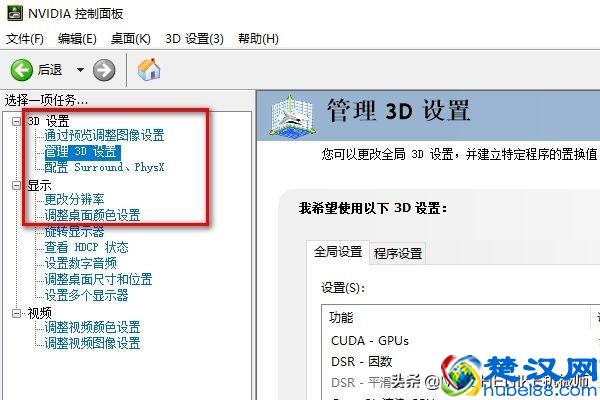This screenshot has width=600, height=400.
Task: Switch to the 全局设置 tab
Action: (338, 252)
